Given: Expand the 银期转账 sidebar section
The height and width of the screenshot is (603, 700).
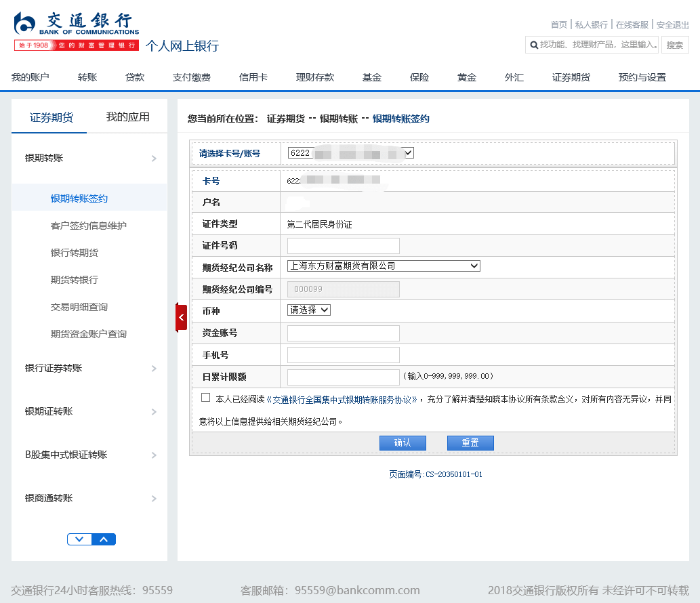Looking at the screenshot, I should [x=89, y=158].
